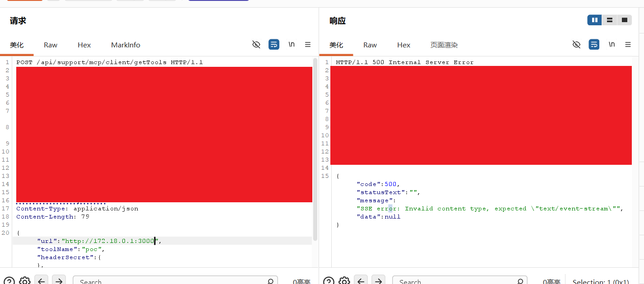Toggle hidden characters in the request panel

point(256,44)
